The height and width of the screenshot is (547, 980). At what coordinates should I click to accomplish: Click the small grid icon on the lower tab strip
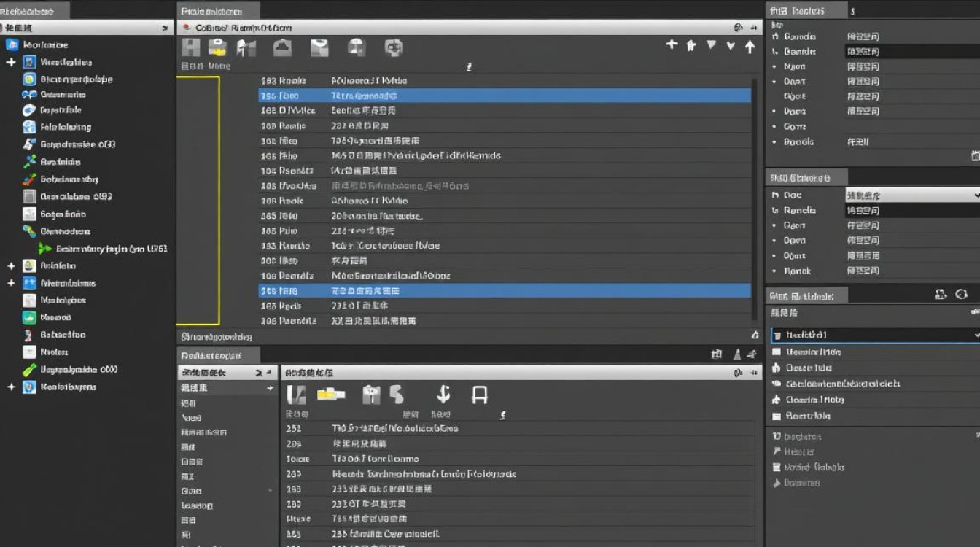(x=716, y=354)
